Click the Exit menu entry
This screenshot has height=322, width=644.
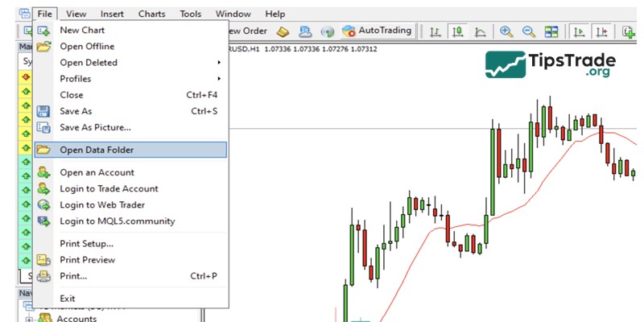(68, 299)
